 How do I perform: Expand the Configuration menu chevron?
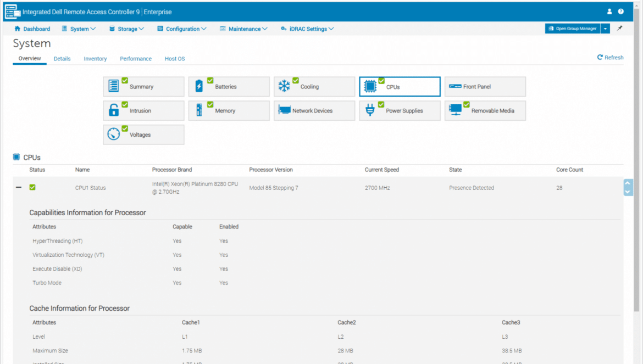pyautogui.click(x=204, y=29)
